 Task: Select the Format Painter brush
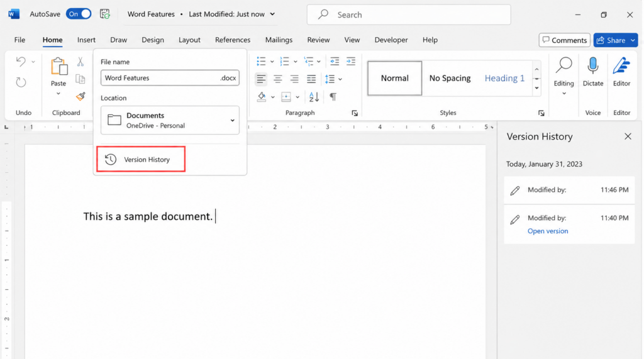point(80,97)
